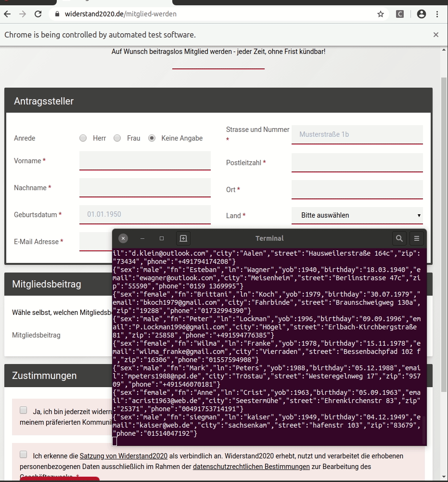Screen dimensions: 448x482
Task: Click the new terminal tab icon
Action: coord(183,238)
